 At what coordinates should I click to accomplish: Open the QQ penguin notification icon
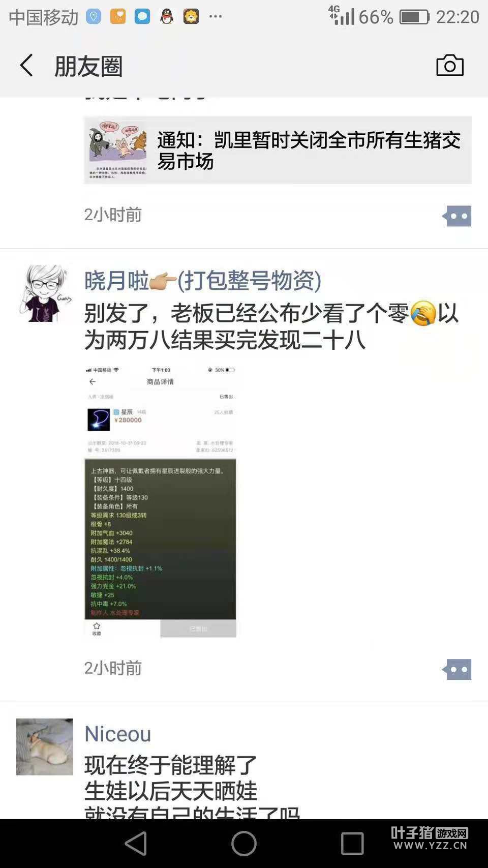pyautogui.click(x=167, y=17)
